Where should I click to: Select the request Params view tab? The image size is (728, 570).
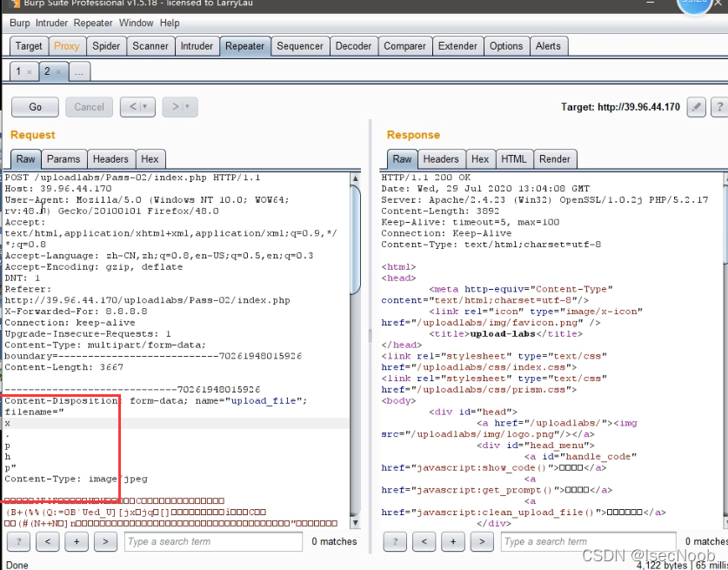pyautogui.click(x=63, y=159)
